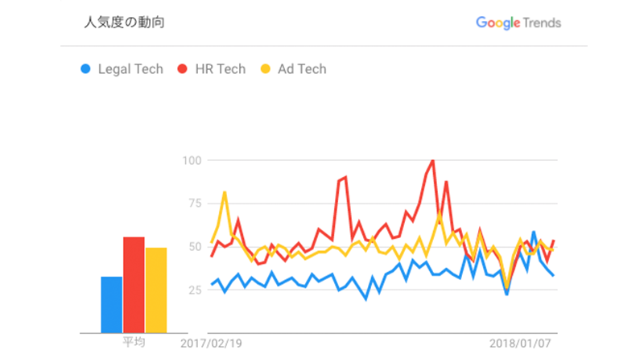This screenshot has width=644, height=362.
Task: Click the Ad Tech line's early yellow peak
Action: 225,192
